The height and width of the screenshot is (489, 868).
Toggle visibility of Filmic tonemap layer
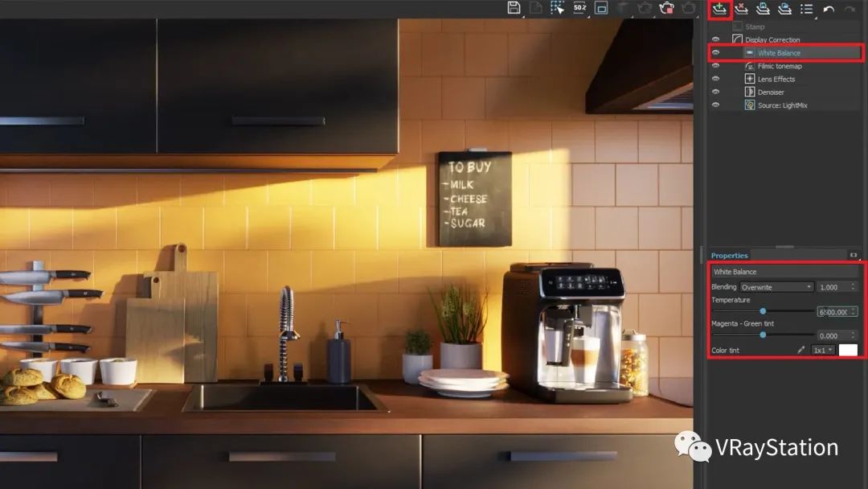(715, 66)
